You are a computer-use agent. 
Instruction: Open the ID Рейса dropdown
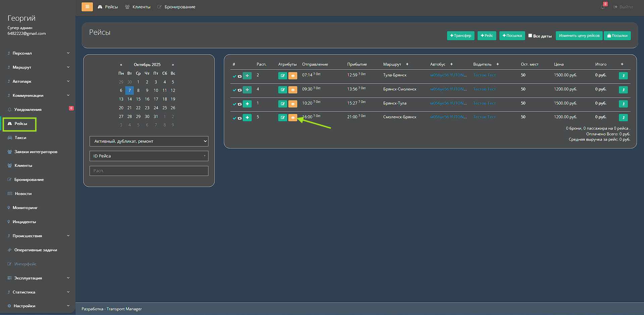point(149,156)
